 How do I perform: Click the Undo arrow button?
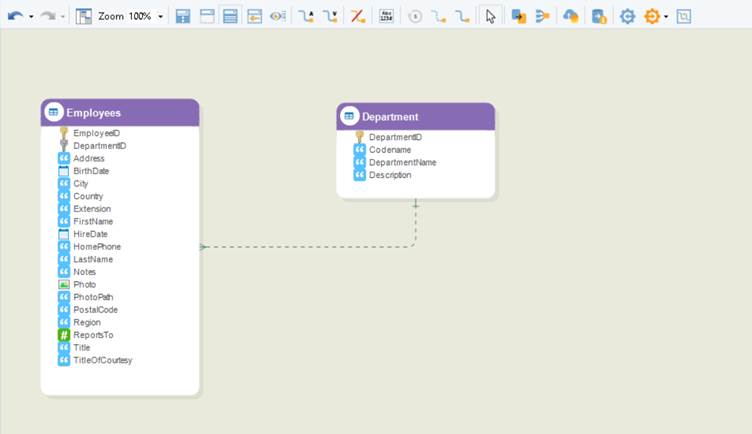(15, 16)
